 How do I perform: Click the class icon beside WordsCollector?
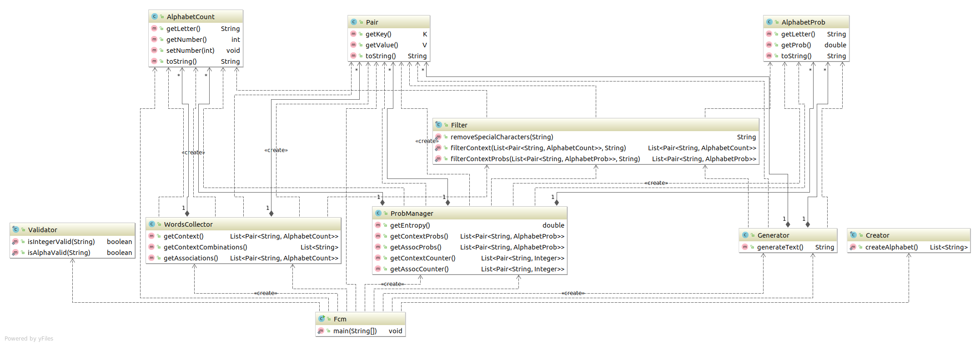click(x=151, y=224)
